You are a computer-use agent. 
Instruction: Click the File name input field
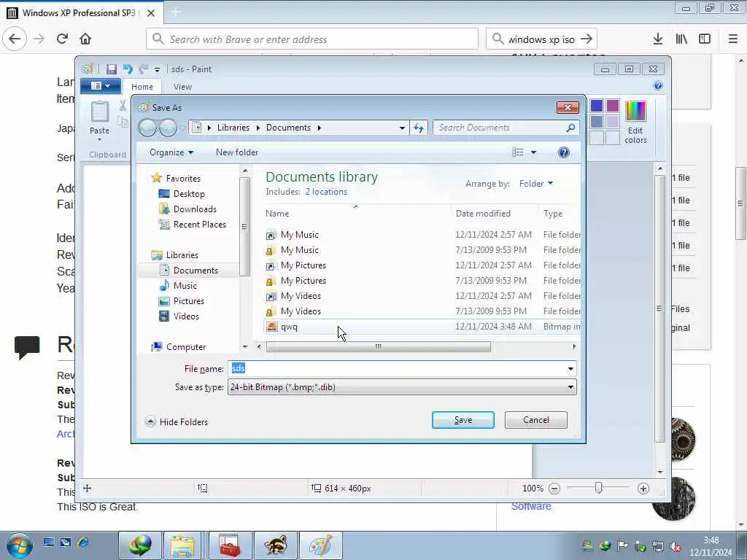396,368
